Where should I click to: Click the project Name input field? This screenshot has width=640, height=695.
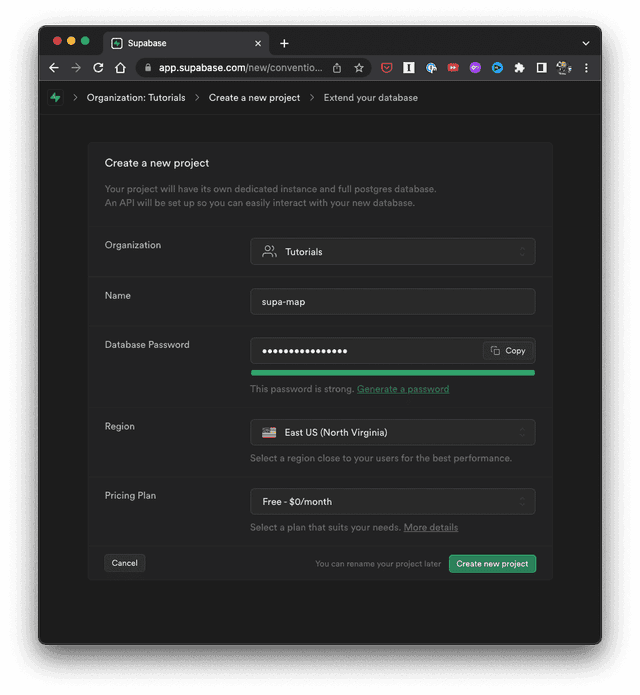pos(392,302)
